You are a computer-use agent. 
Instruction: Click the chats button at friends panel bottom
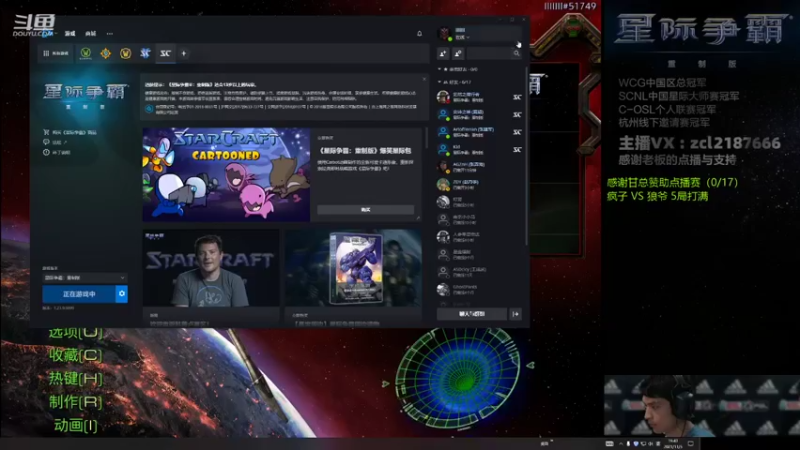pyautogui.click(x=472, y=314)
